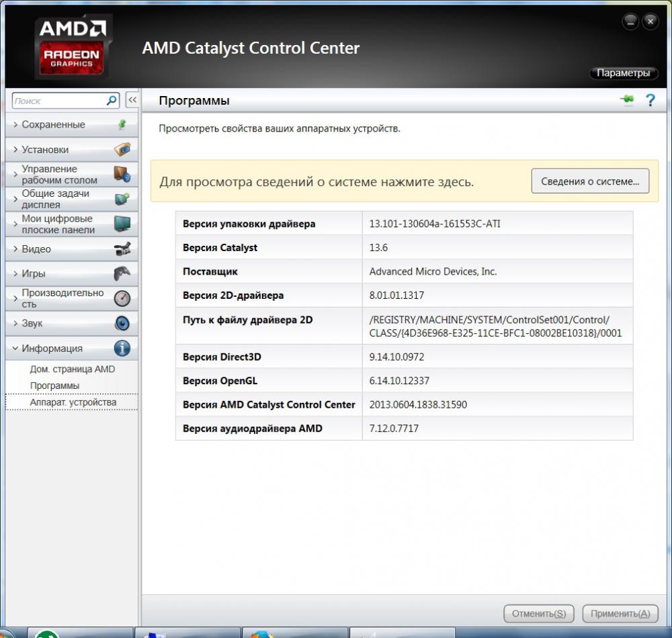672x638 pixels.
Task: Open help with the question mark icon
Action: (650, 101)
